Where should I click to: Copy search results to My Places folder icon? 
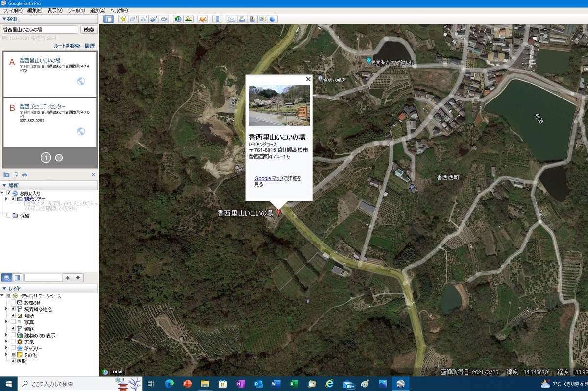(6, 175)
